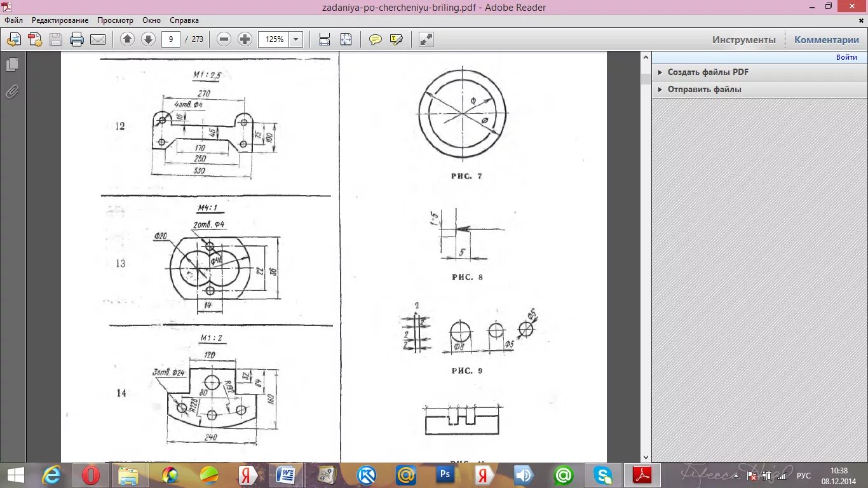Zoom in using the plus button
This screenshot has width=868, height=488.
tap(245, 39)
